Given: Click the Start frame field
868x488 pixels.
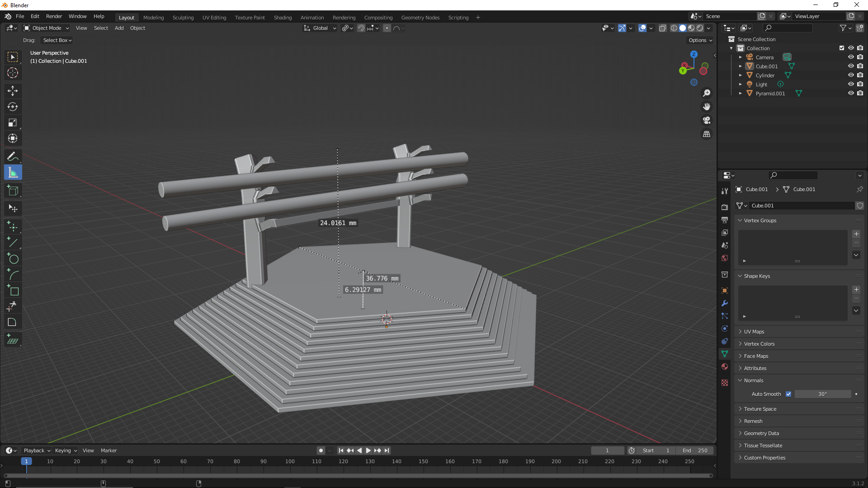Looking at the screenshot, I should click(656, 450).
